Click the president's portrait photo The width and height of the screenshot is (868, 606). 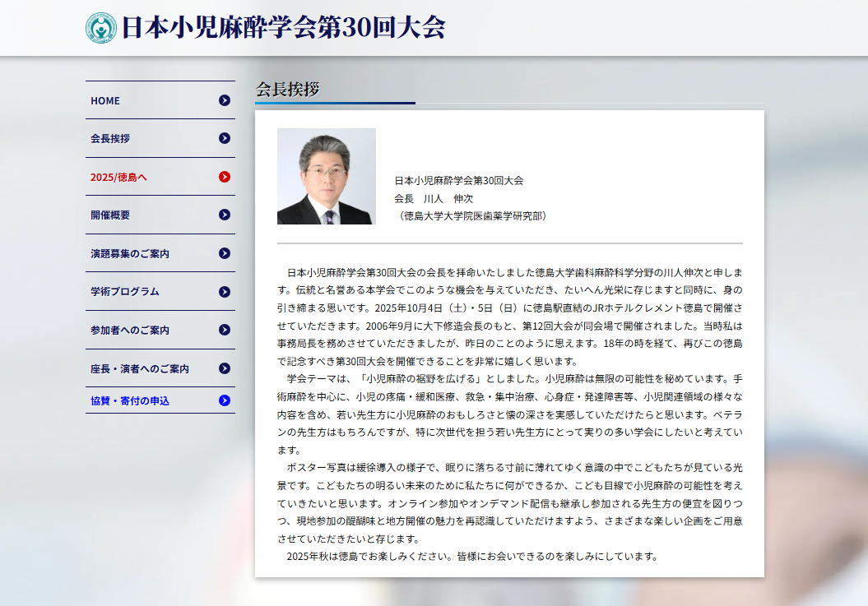tap(327, 176)
